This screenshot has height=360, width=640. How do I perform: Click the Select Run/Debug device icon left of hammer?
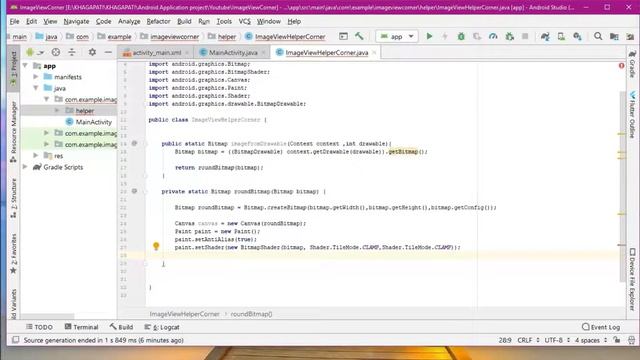coord(343,36)
